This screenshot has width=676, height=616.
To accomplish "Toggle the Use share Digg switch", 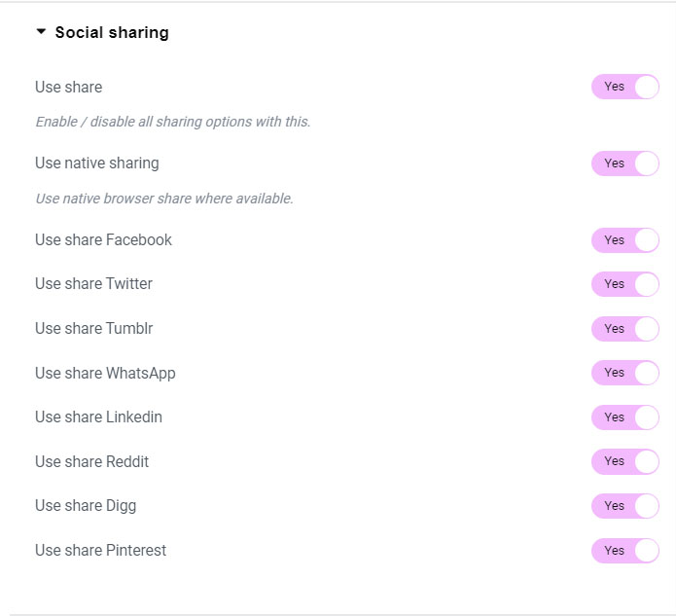I will (x=625, y=506).
